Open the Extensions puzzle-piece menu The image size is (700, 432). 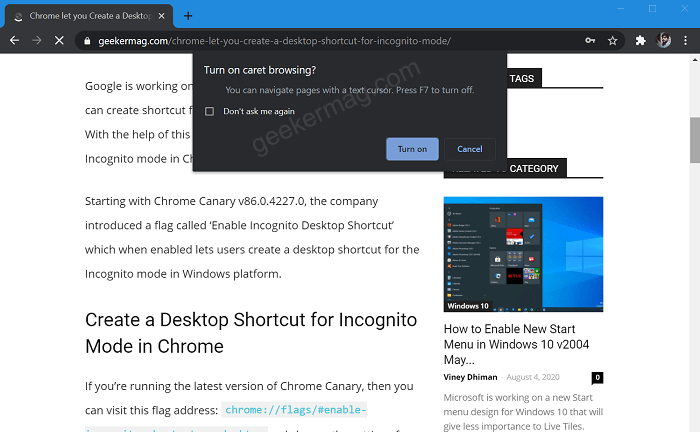pyautogui.click(x=641, y=41)
